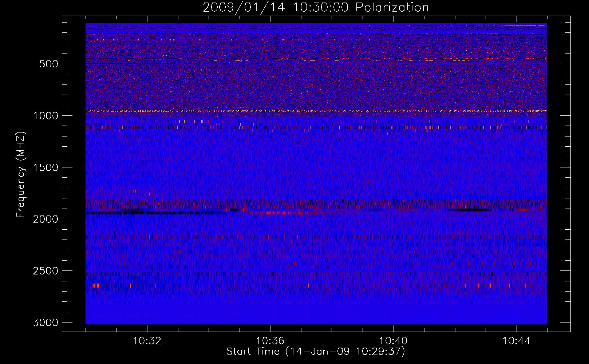This screenshot has height=364, width=589.
Task: Click the 2500 frequency tick label
Action: [46, 271]
